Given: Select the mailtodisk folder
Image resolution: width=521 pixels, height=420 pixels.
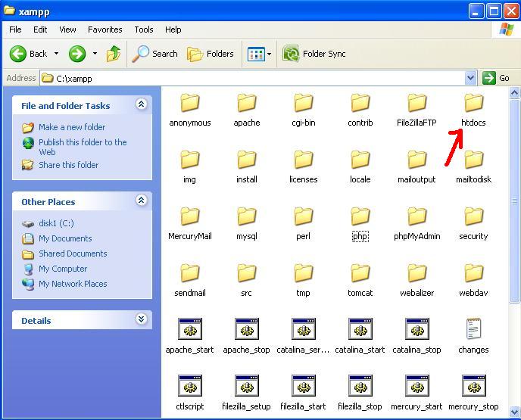Looking at the screenshot, I should (x=473, y=167).
